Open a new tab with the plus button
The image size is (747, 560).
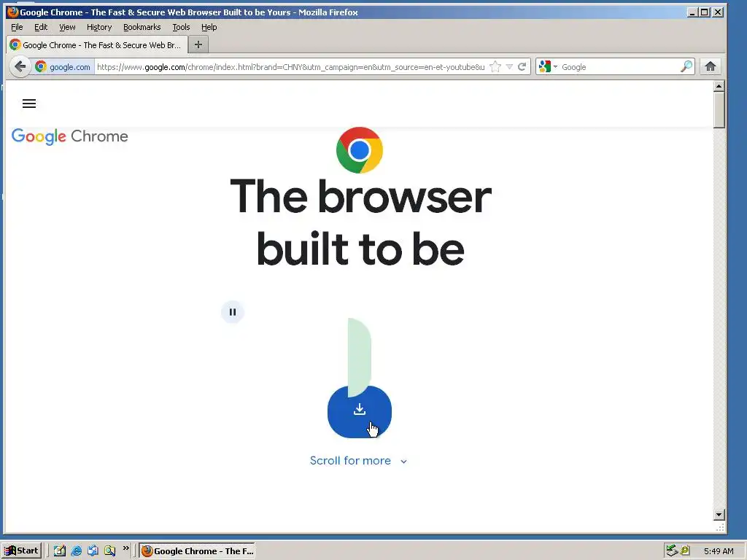(x=198, y=44)
